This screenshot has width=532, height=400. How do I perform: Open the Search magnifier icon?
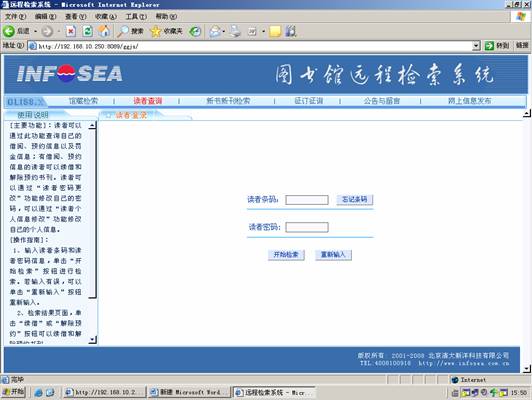pyautogui.click(x=123, y=32)
